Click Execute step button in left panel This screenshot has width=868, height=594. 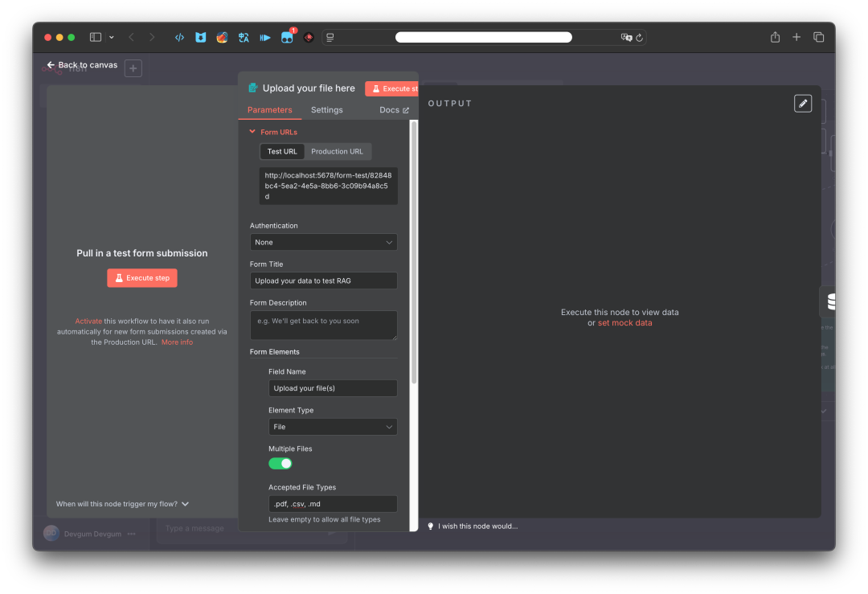(142, 278)
